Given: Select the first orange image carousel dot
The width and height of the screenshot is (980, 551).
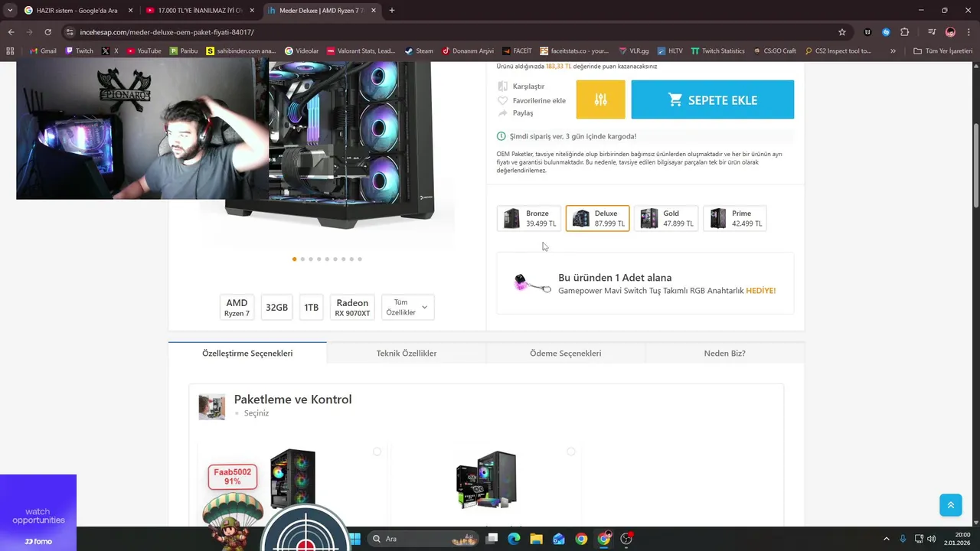Looking at the screenshot, I should point(295,259).
